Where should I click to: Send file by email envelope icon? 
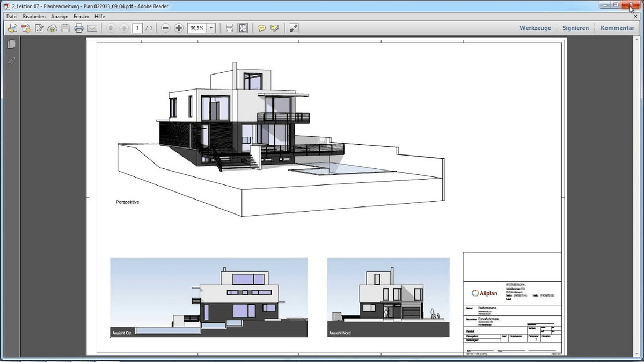point(92,28)
